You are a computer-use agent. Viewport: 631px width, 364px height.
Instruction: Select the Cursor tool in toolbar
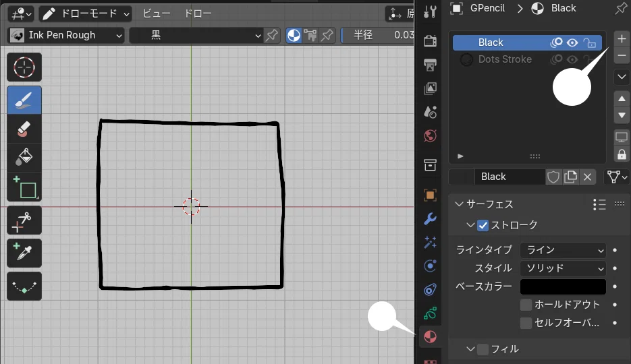(24, 67)
